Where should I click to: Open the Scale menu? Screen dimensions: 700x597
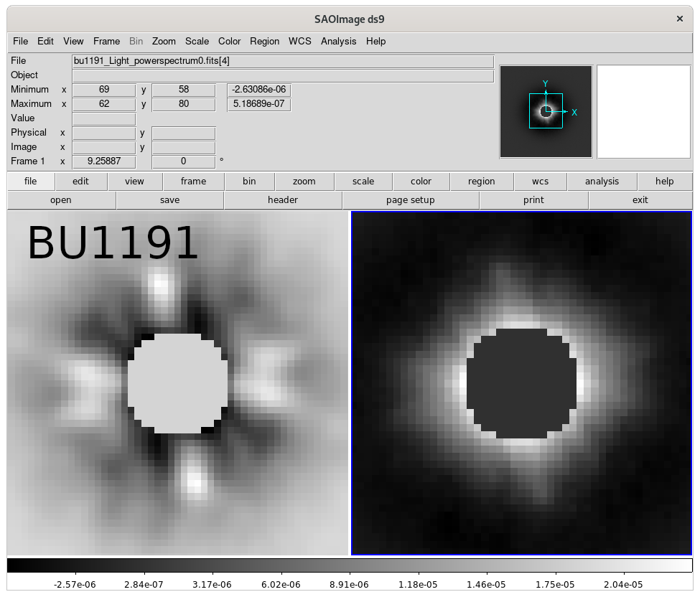(197, 41)
